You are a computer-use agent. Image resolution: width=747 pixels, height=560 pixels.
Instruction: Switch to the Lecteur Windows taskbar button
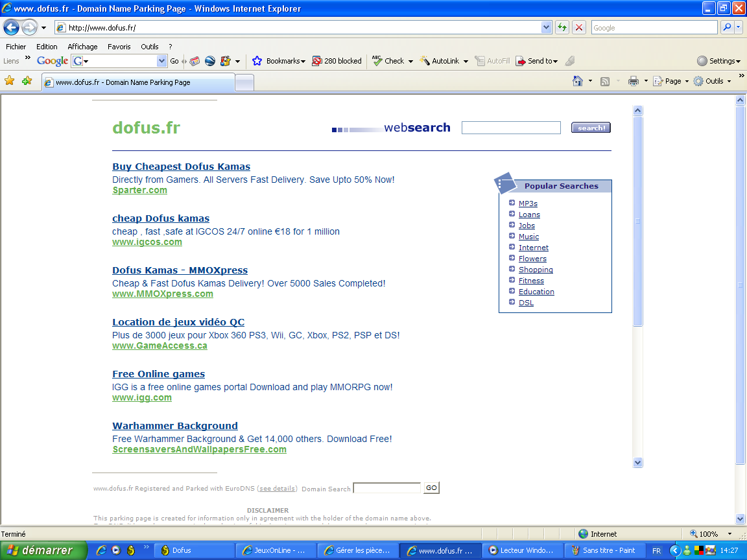[522, 550]
